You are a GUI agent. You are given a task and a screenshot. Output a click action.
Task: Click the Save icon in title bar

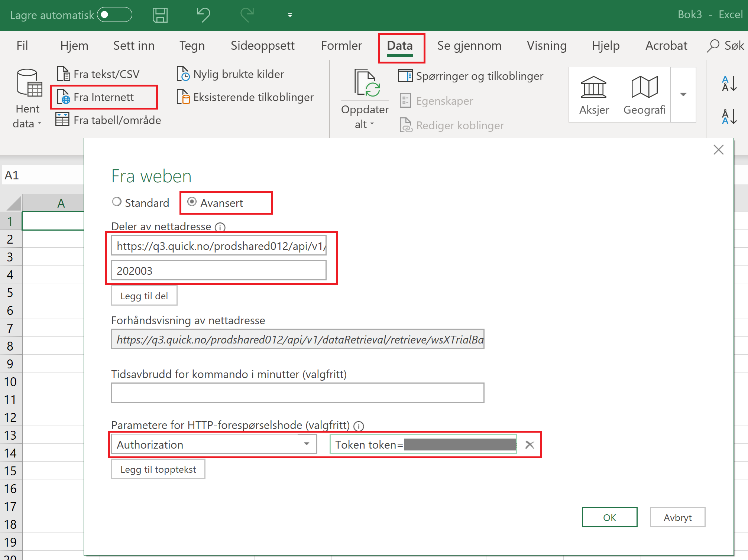coord(160,15)
